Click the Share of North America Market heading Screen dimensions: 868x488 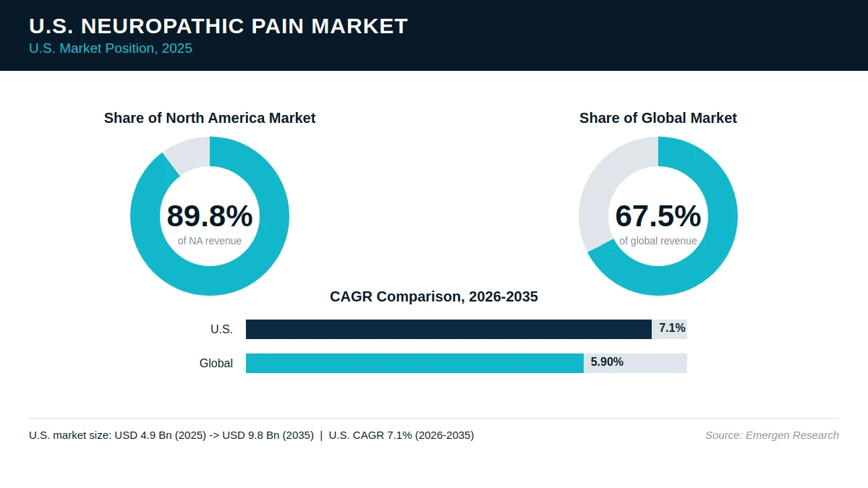[x=210, y=118]
